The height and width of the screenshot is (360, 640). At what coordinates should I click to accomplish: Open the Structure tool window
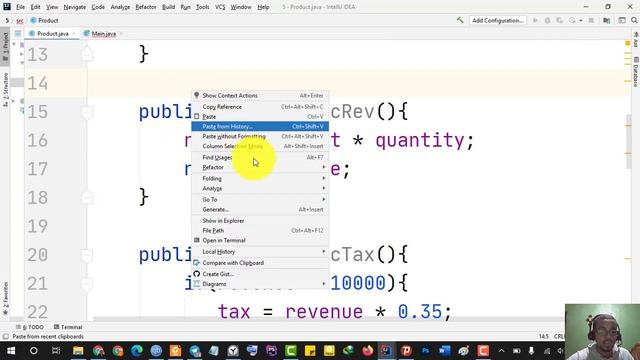click(5, 90)
